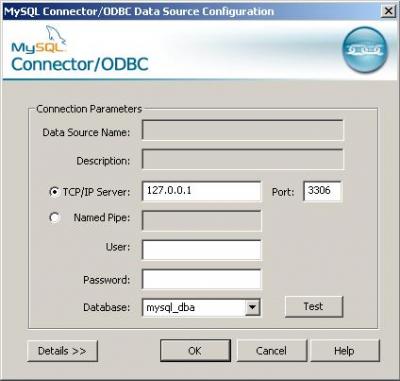
Task: Click the dialog title bar text
Action: 139,12
